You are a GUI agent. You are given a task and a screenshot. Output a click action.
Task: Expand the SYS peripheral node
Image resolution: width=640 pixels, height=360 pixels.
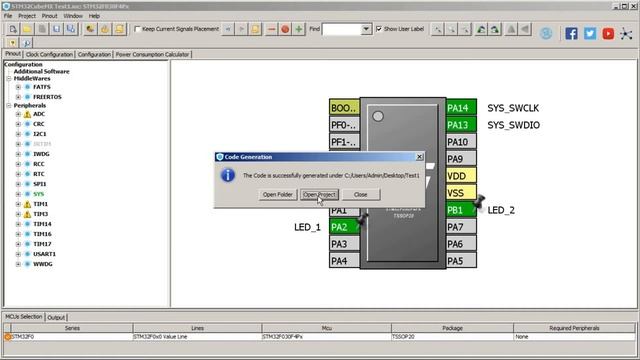(18, 194)
